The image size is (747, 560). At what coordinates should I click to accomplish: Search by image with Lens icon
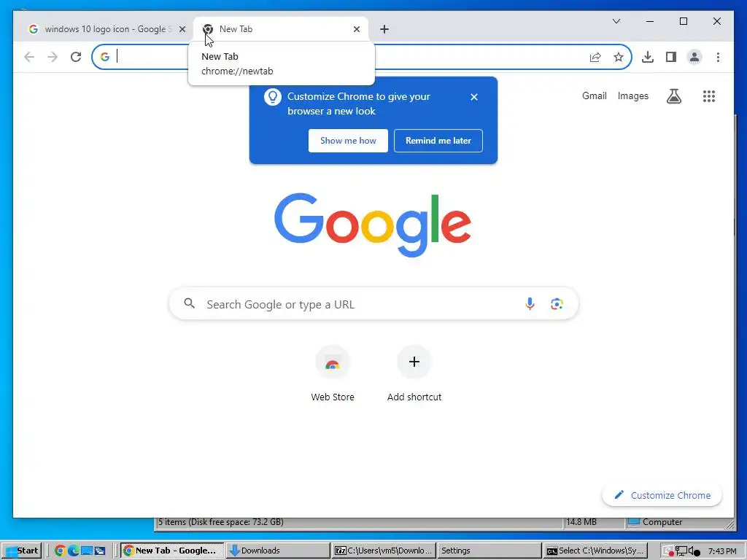coord(557,304)
